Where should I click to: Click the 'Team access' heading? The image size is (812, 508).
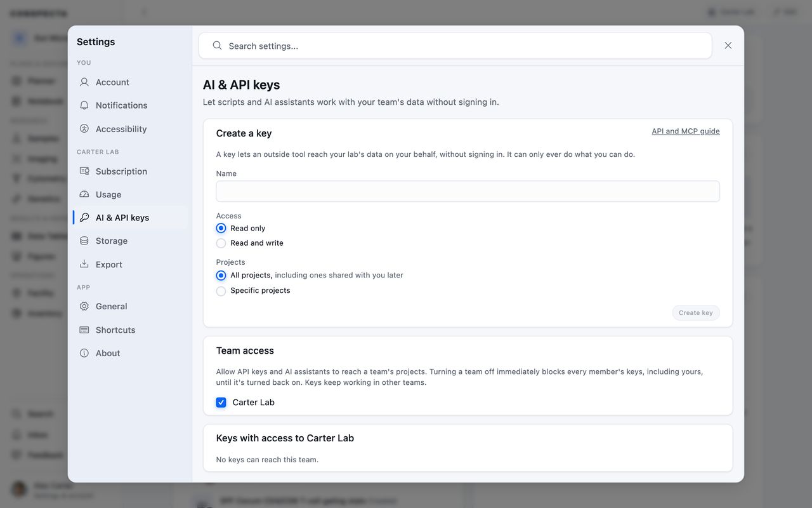coord(245,351)
